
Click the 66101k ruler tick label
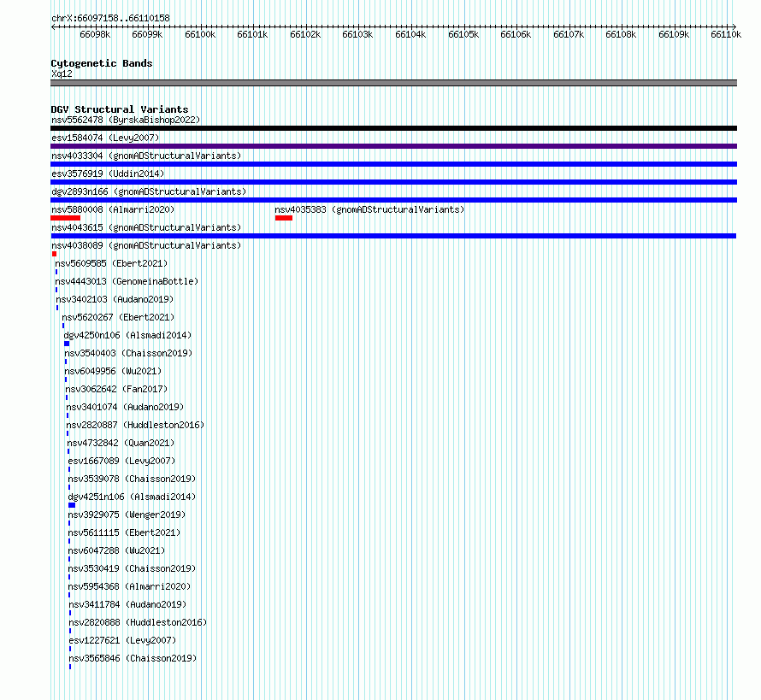(252, 34)
